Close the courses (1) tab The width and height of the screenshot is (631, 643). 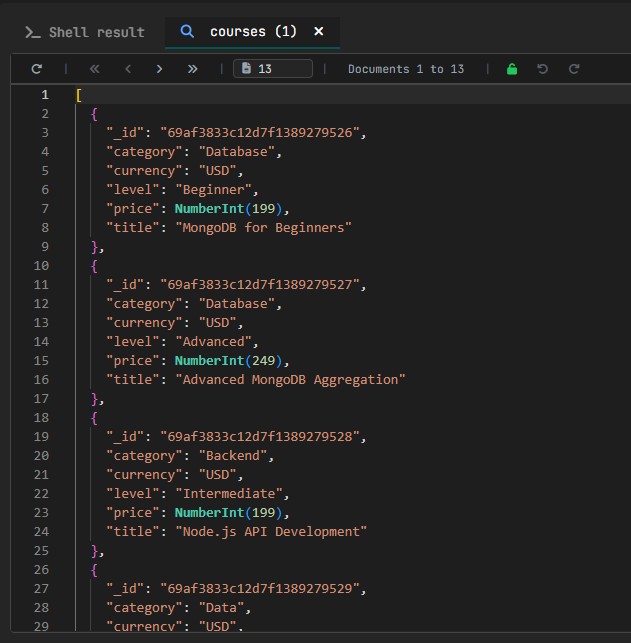tap(319, 31)
